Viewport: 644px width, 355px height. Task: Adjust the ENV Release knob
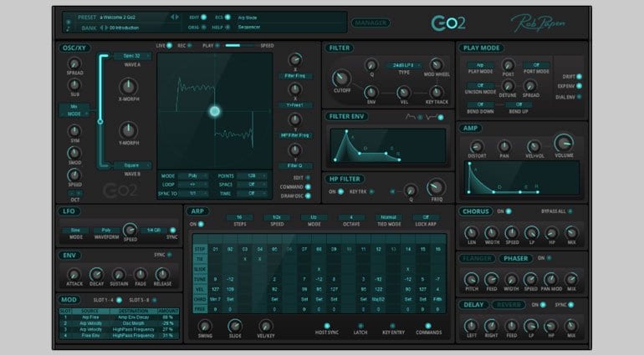[x=162, y=274]
